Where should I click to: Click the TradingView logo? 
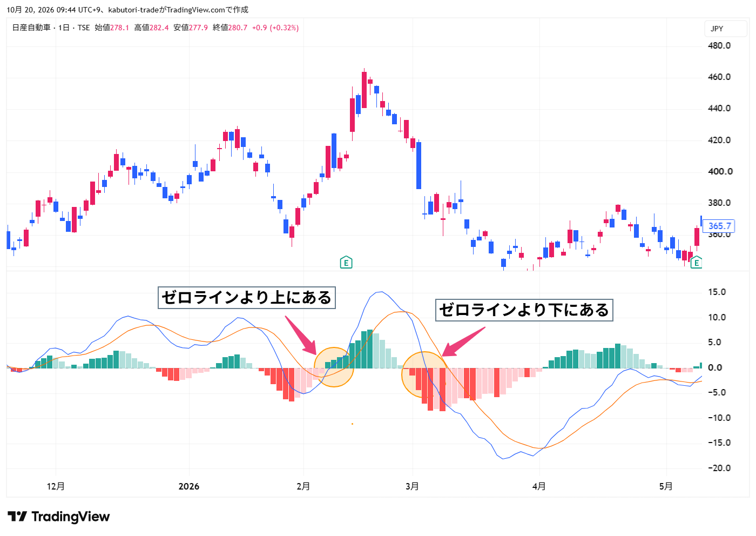[x=59, y=517]
